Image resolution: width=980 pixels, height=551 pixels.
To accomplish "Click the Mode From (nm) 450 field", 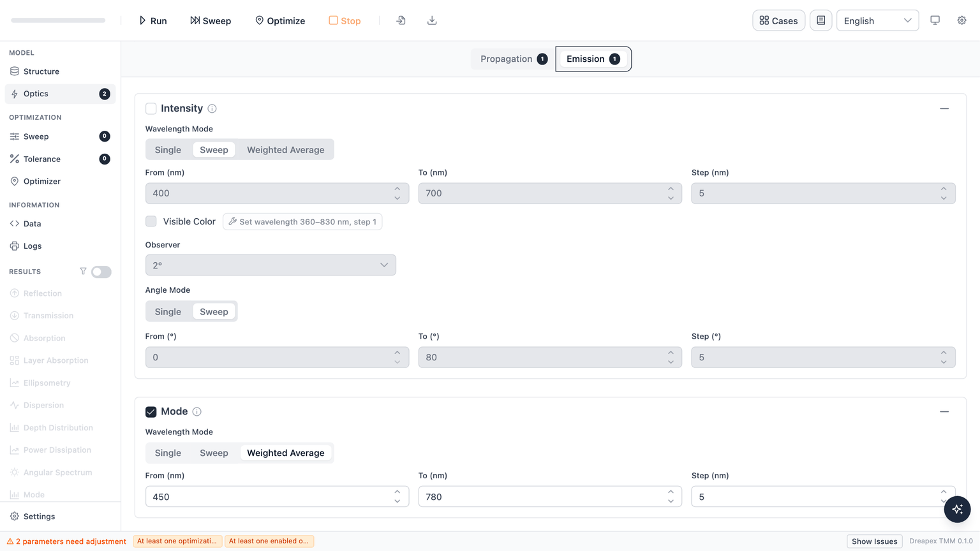I will pos(277,497).
